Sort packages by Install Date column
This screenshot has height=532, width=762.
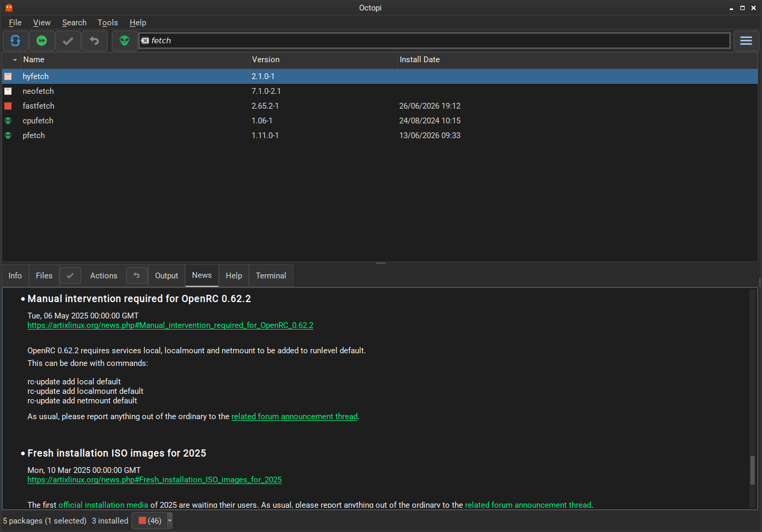[577, 60]
